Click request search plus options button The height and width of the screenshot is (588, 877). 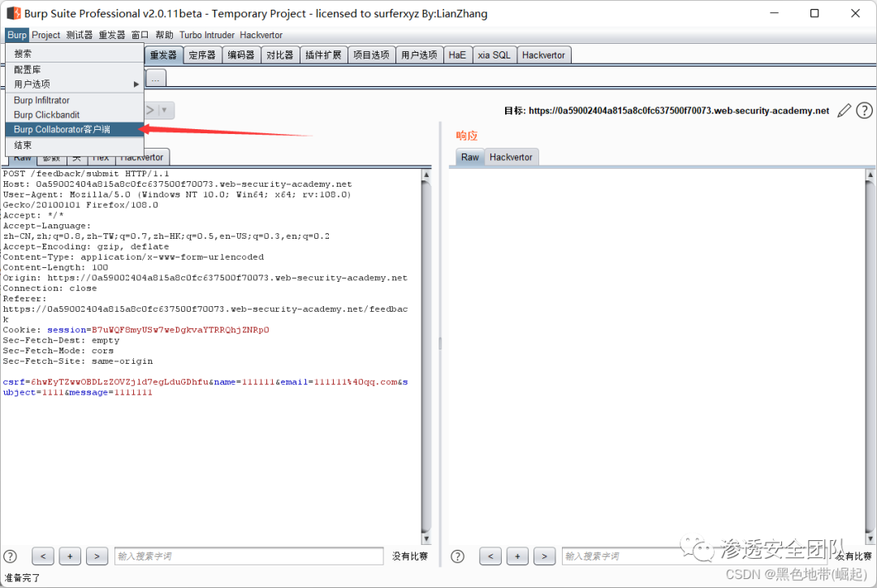pos(70,556)
